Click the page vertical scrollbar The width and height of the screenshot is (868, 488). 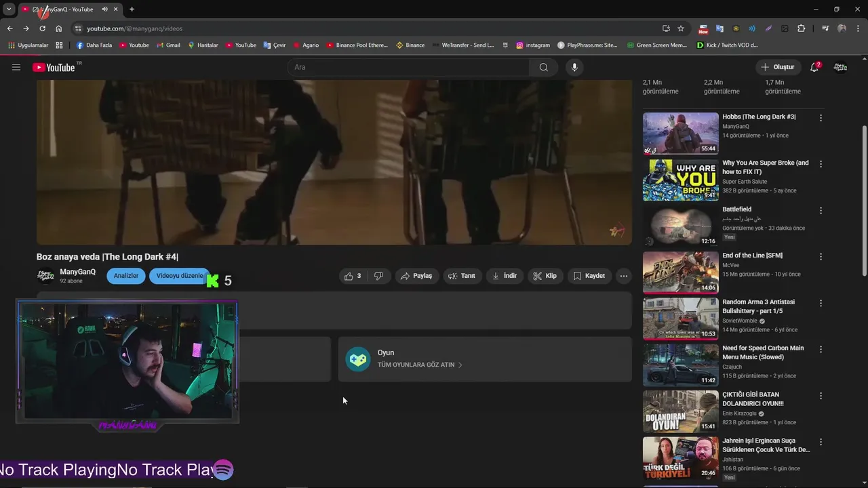[864, 200]
